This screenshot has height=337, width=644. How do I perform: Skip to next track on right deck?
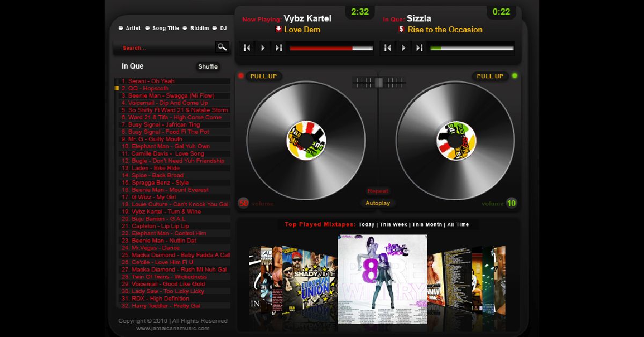pos(419,48)
